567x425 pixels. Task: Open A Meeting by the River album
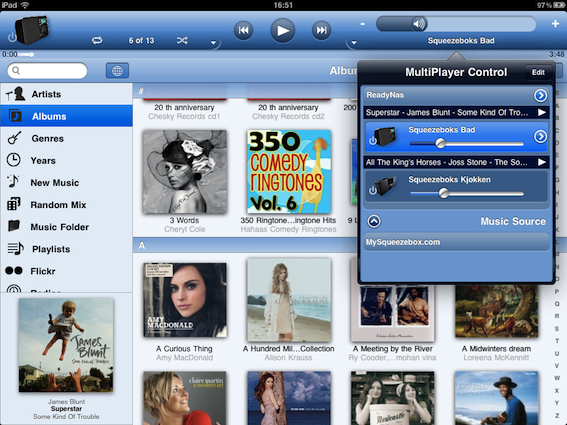pos(393,313)
